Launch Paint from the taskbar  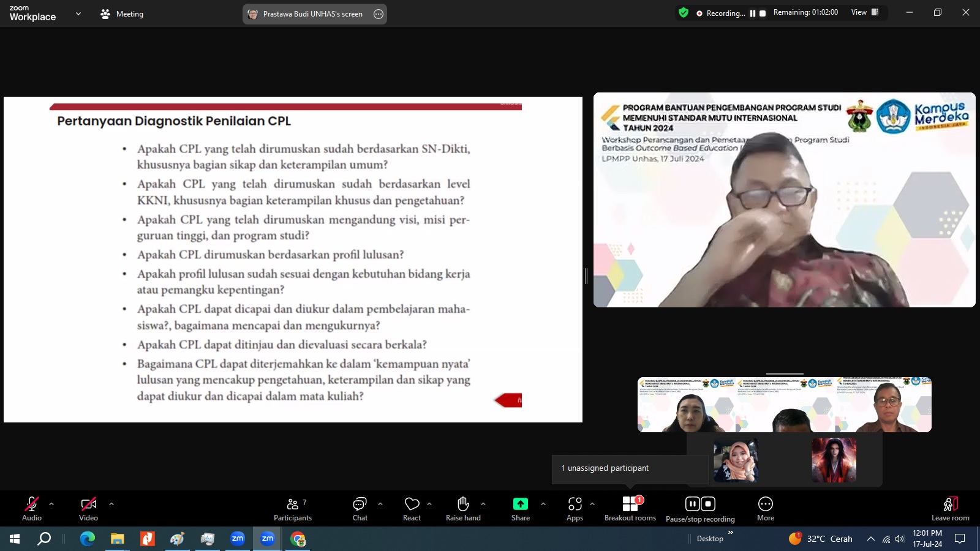pos(177,539)
